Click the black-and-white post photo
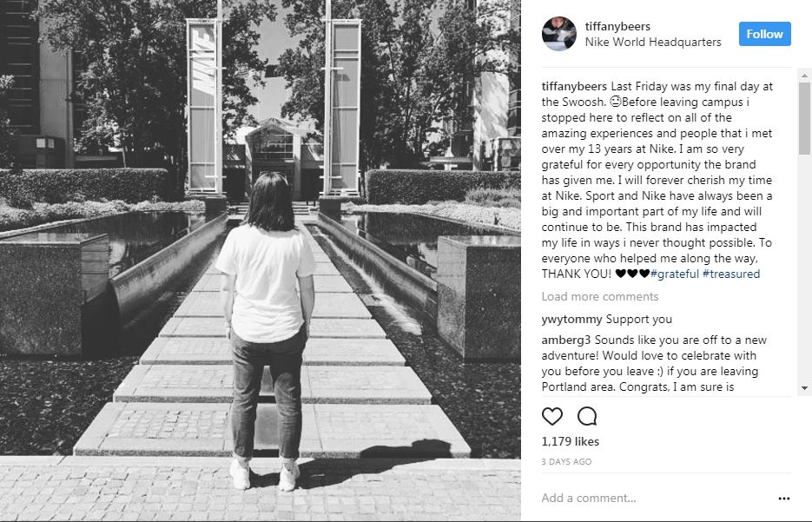The width and height of the screenshot is (812, 522). click(261, 261)
